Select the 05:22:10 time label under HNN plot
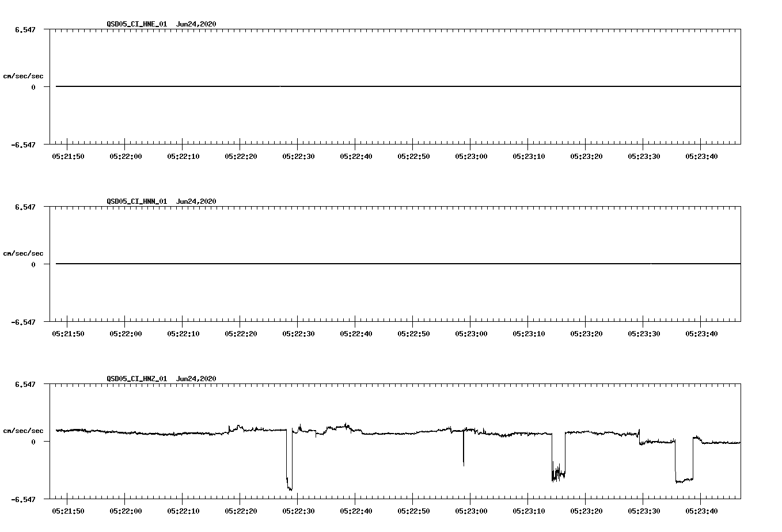Screen dimensions: 782x532 (183, 333)
